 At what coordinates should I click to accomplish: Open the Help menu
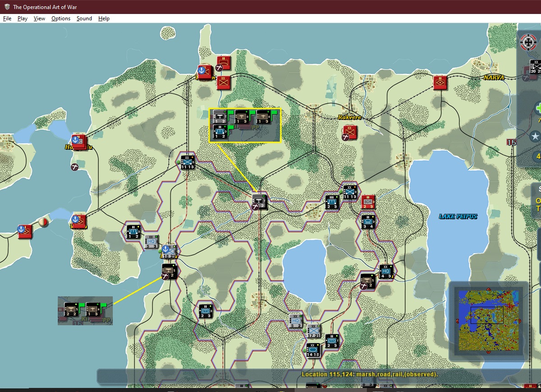(x=104, y=18)
